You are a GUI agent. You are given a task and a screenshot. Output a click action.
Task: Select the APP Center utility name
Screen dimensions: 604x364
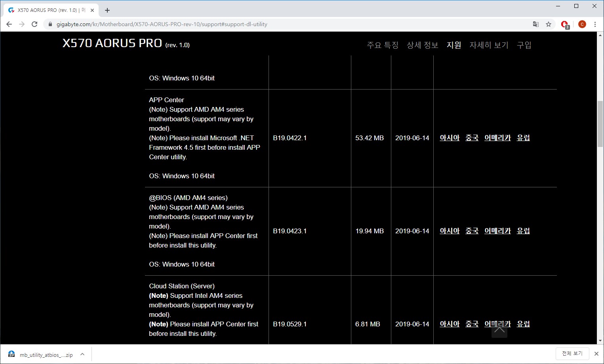click(166, 100)
